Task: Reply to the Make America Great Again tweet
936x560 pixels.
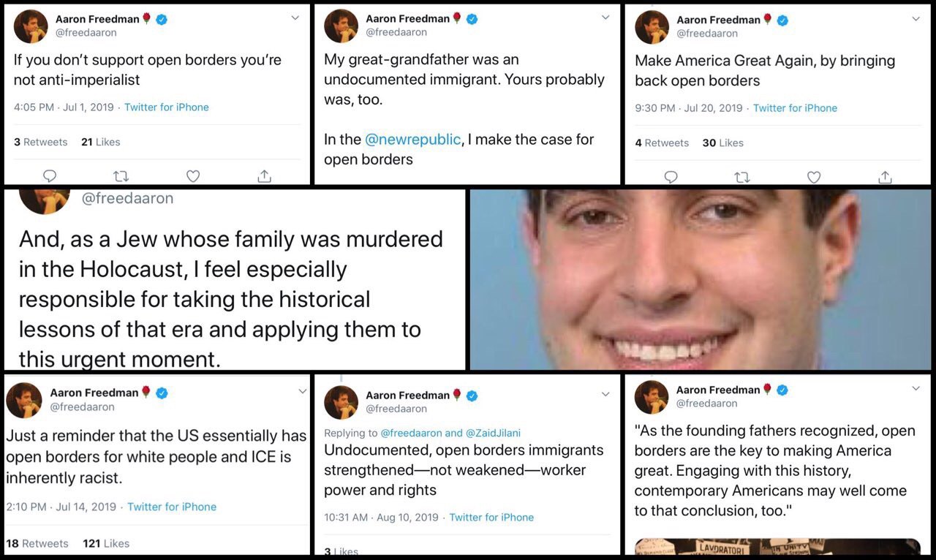Action: click(x=671, y=176)
